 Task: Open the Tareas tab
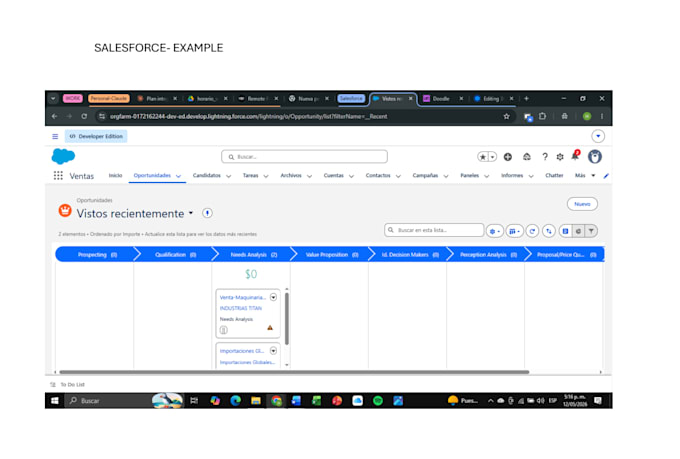tap(250, 176)
